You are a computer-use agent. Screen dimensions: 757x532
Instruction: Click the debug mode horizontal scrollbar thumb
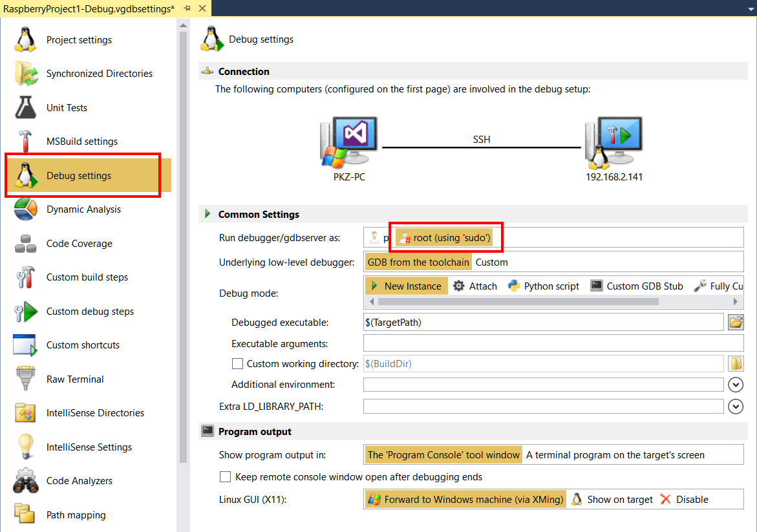[518, 302]
